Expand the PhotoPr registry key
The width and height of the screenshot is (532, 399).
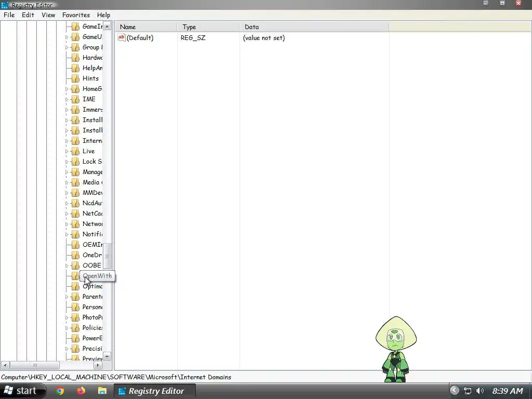tap(66, 317)
